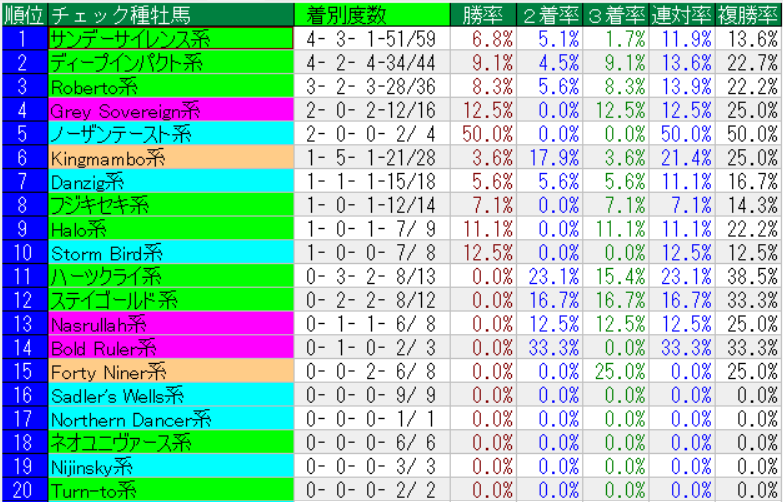Click the 0- 0- 0- 1/ 1 record cell
The height and width of the screenshot is (502, 783).
click(372, 419)
